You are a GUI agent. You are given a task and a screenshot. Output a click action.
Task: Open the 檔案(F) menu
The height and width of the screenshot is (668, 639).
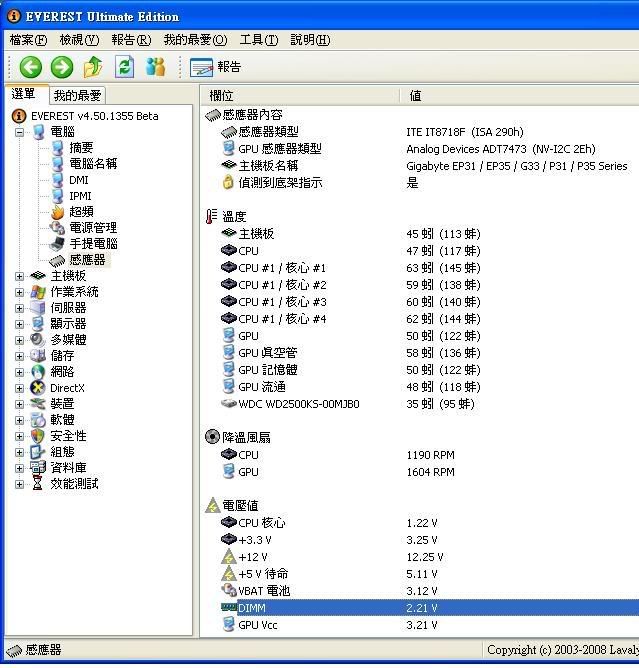coord(28,40)
